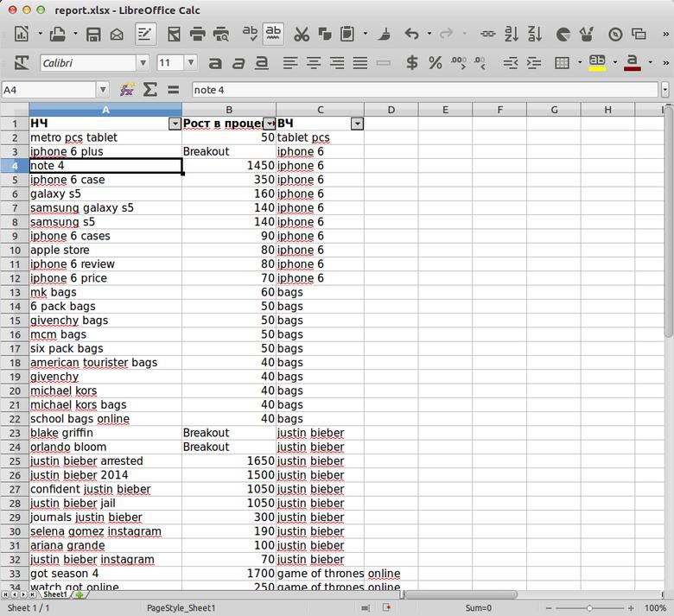Viewport: 674px width, 616px height.
Task: Open the Paste options dropdown arrow
Action: 366,34
